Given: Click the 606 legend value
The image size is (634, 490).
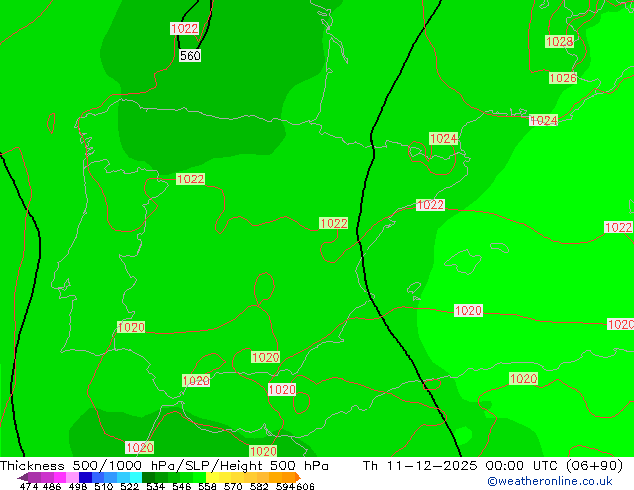Looking at the screenshot, I should tap(305, 486).
